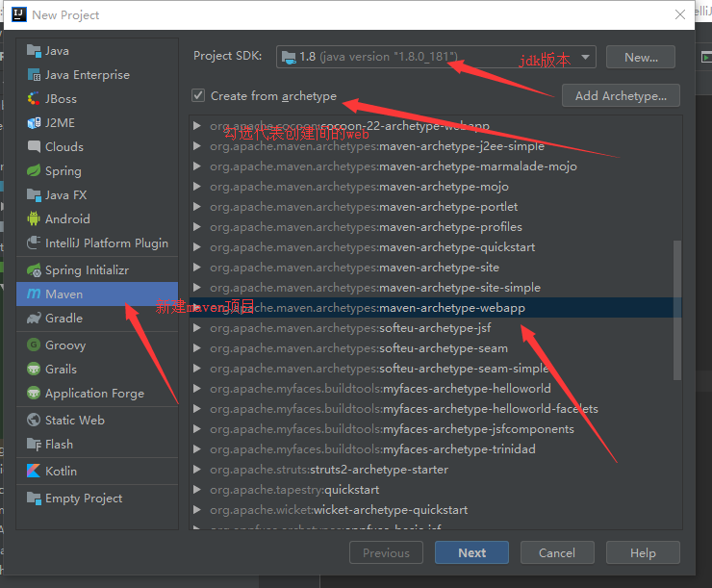Screen dimensions: 712x588
Task: Expand maven-archetype-j2ee-simple node
Action: point(196,145)
